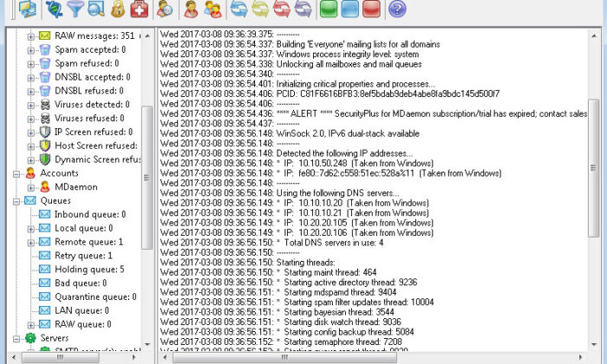607x364 pixels.
Task: Click the two users toolbar icon
Action: tap(212, 9)
